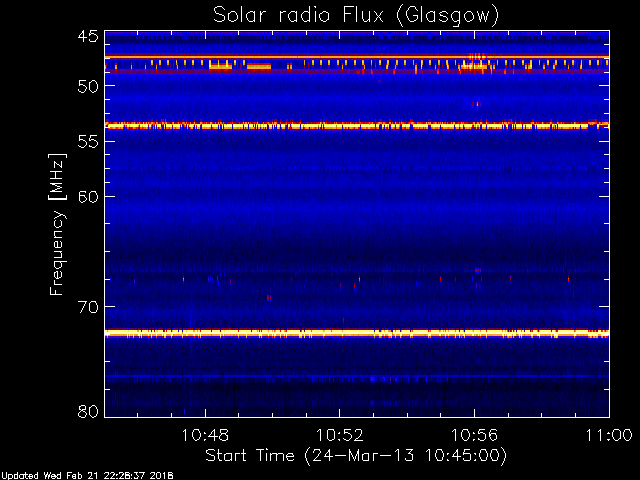Click the 55 frequency tick label
The width and height of the screenshot is (640, 480).
(x=88, y=142)
